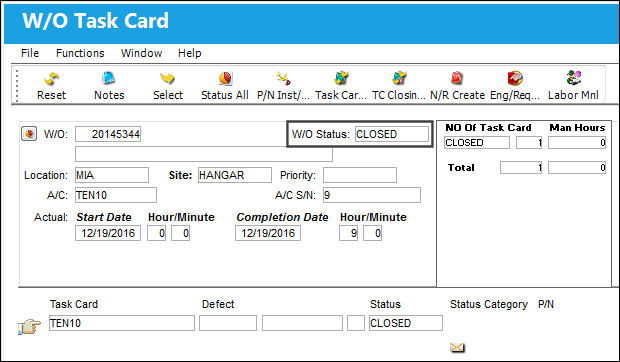620x362 pixels.
Task: Click the Start Date minute field
Action: coord(180,233)
